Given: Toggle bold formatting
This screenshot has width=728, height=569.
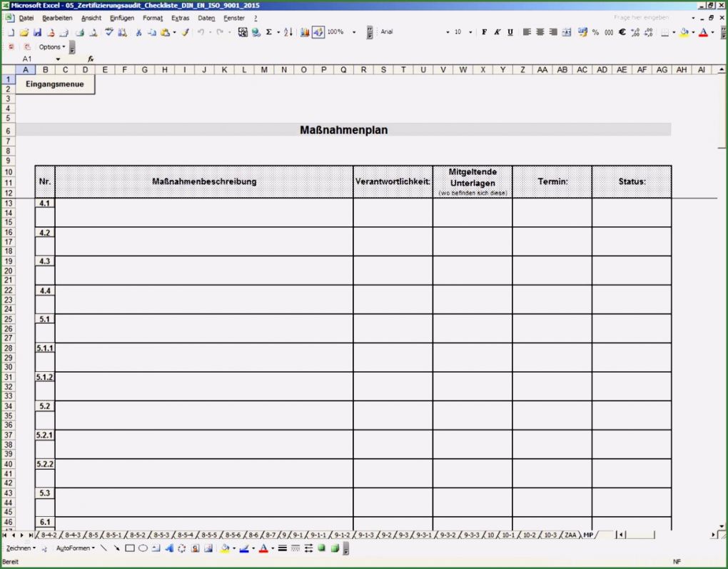Looking at the screenshot, I should [483, 32].
